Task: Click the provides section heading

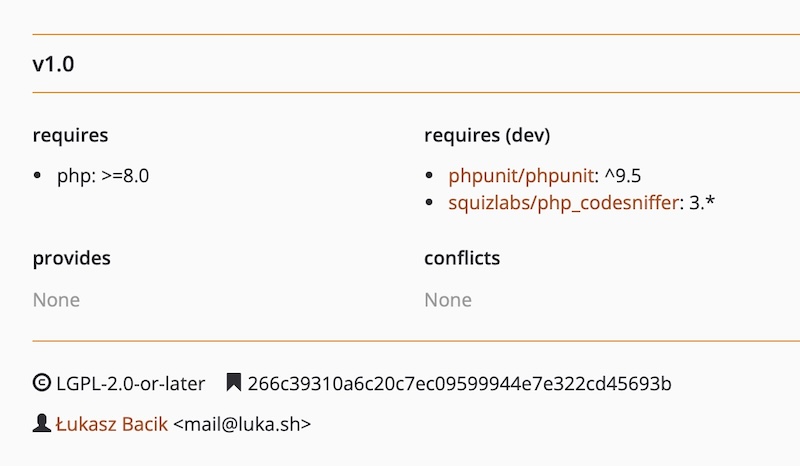Action: pyautogui.click(x=71, y=258)
